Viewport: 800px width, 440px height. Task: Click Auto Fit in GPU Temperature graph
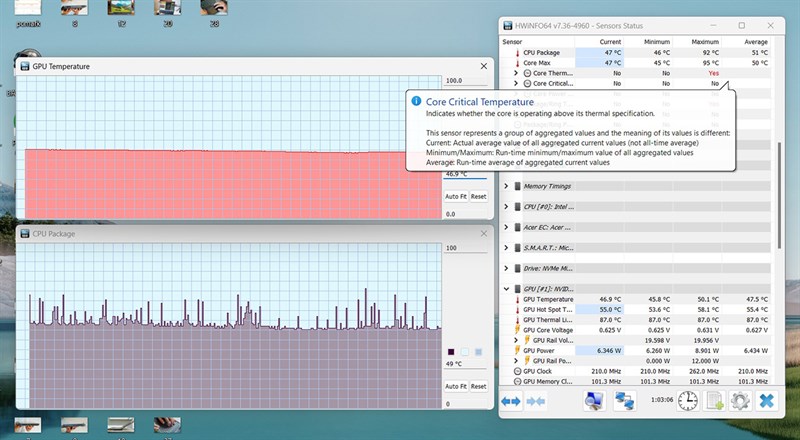coord(455,197)
